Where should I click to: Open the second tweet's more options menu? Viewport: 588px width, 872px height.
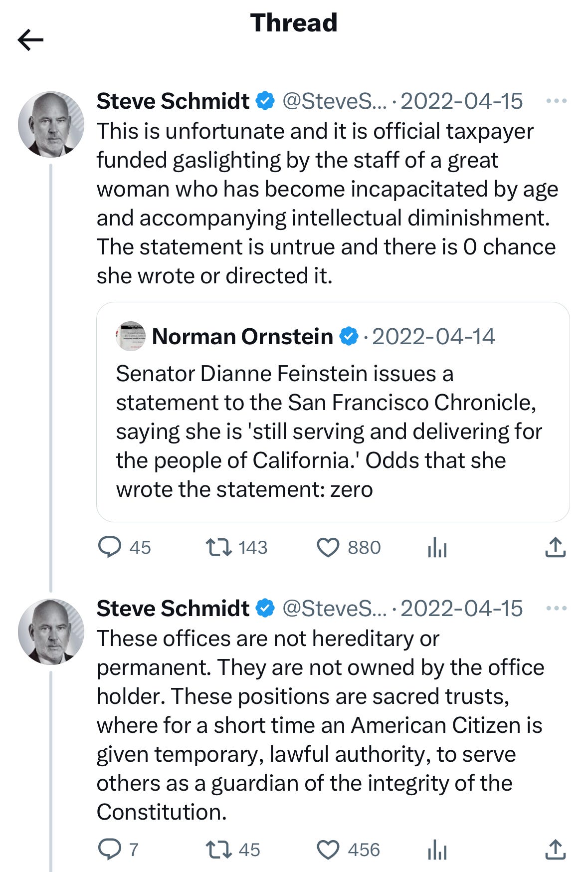[x=556, y=609]
